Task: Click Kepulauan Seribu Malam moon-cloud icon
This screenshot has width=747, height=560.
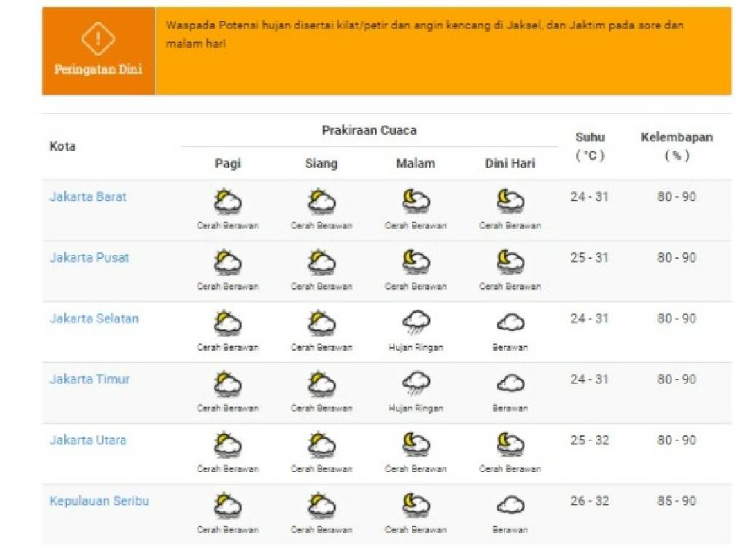Action: [415, 505]
